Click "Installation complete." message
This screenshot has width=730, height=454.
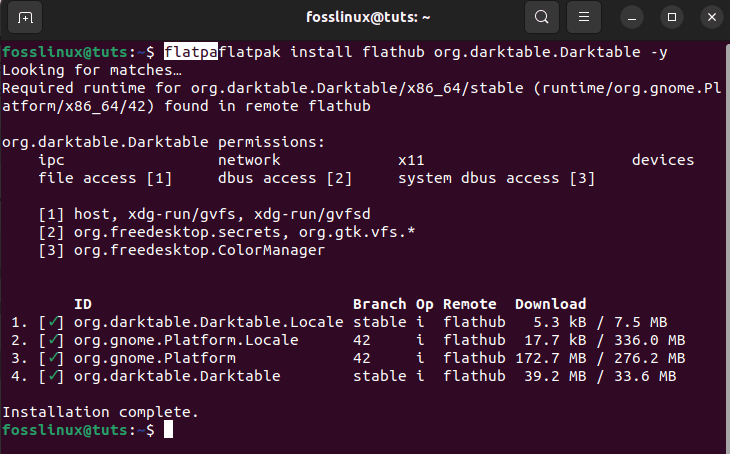(x=100, y=412)
